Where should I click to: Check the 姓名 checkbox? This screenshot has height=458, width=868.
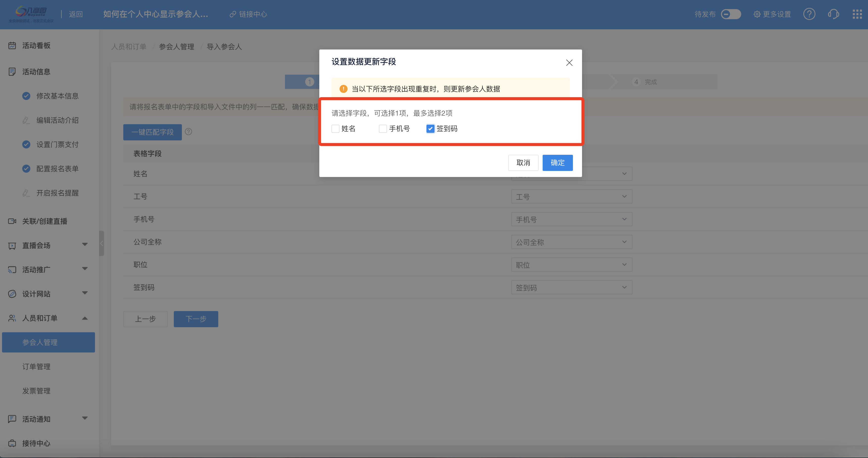tap(335, 129)
